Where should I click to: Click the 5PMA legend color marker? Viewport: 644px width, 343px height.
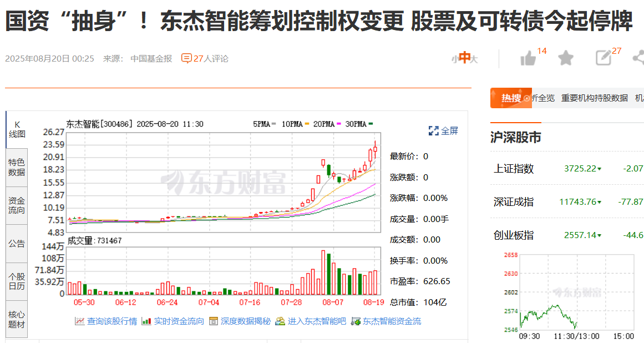coord(273,124)
